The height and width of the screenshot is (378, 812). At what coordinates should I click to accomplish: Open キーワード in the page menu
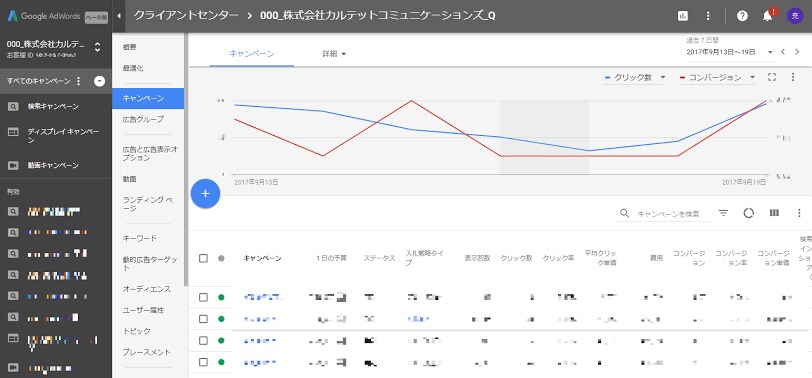[x=139, y=238]
